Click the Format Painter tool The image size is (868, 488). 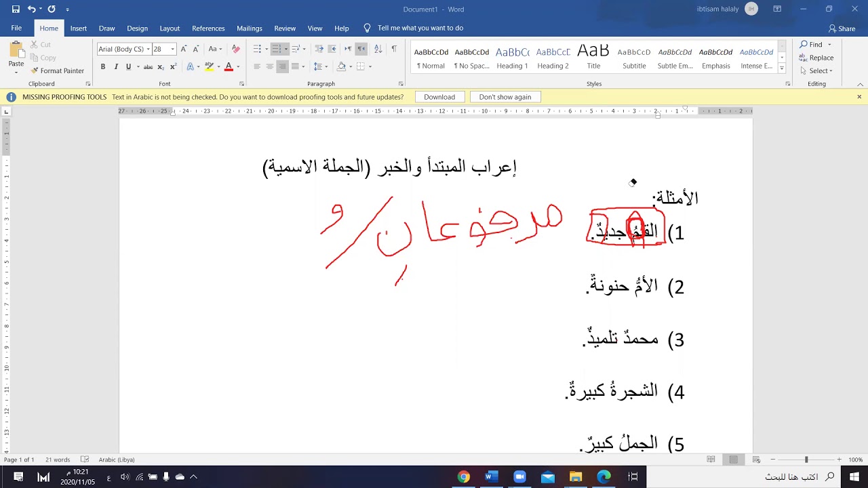58,70
